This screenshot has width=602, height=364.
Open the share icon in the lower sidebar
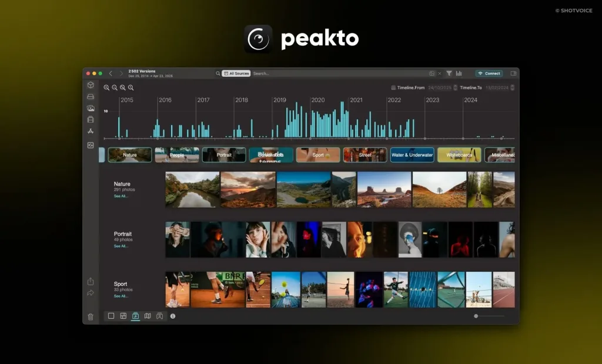point(91,281)
